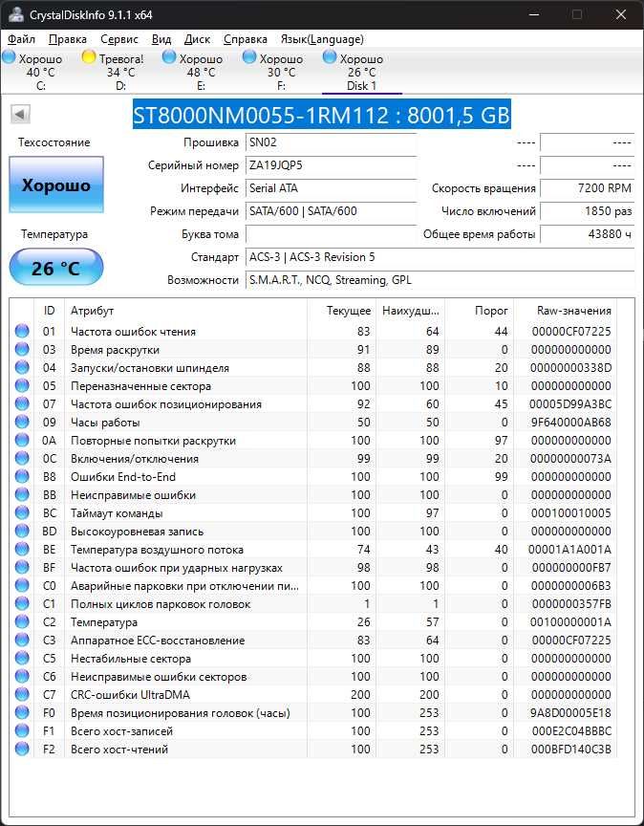Click status icon of attribute C0 row
644x826 pixels.
pyautogui.click(x=22, y=586)
